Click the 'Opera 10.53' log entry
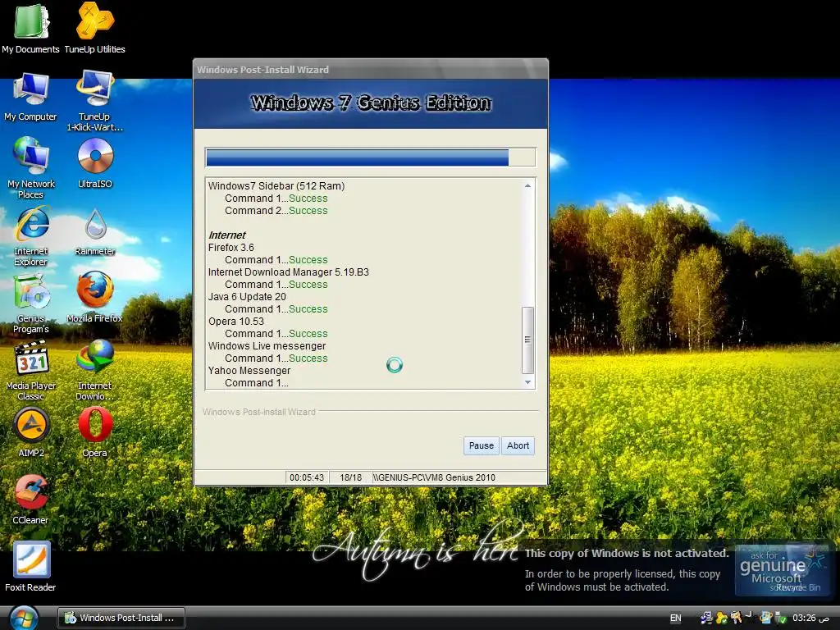840x630 pixels. pos(236,322)
